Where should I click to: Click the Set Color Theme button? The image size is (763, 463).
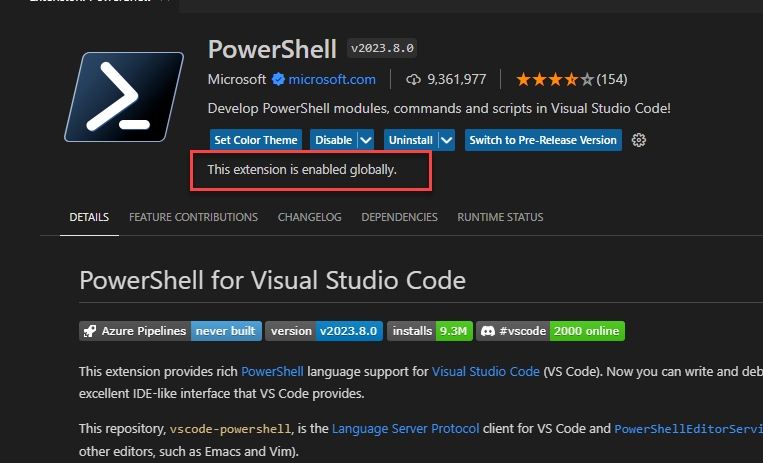256,140
